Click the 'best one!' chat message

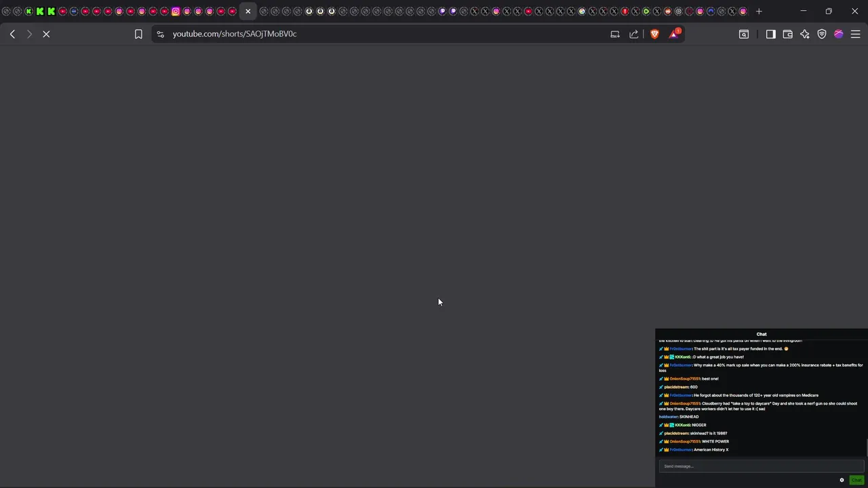710,379
